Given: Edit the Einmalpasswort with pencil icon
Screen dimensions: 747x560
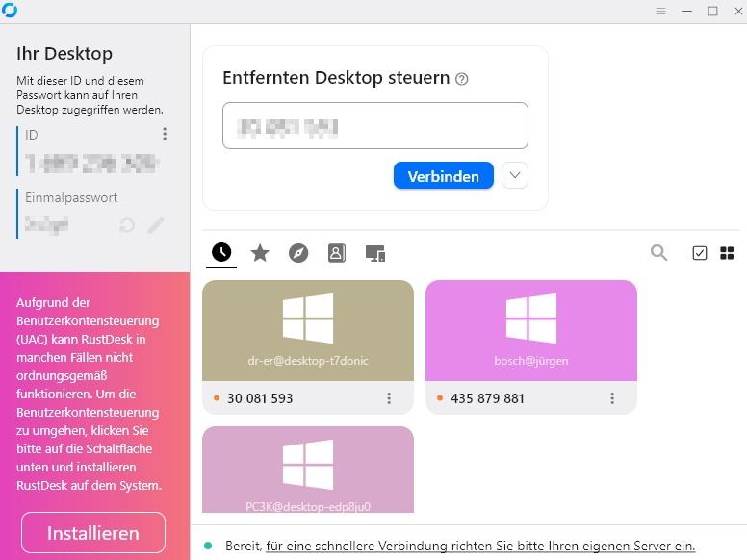Looking at the screenshot, I should click(x=156, y=225).
